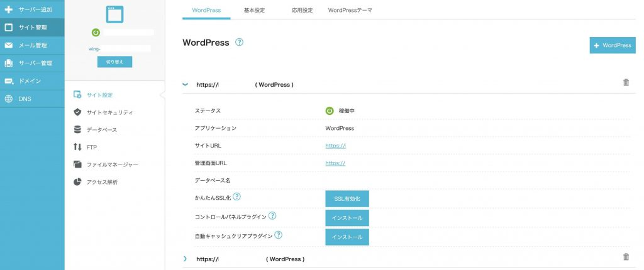Open the 管理画面URL link
Viewport: 644px width, 270px height.
(x=335, y=163)
